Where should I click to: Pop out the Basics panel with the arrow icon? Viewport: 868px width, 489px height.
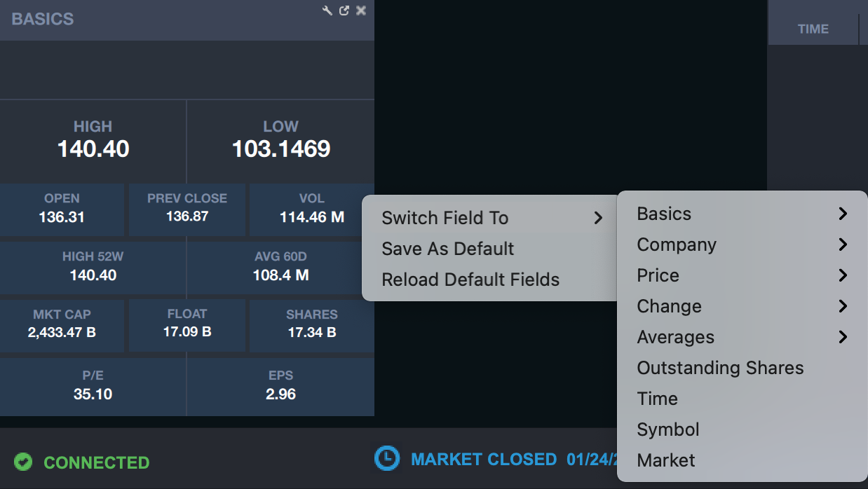(x=344, y=11)
